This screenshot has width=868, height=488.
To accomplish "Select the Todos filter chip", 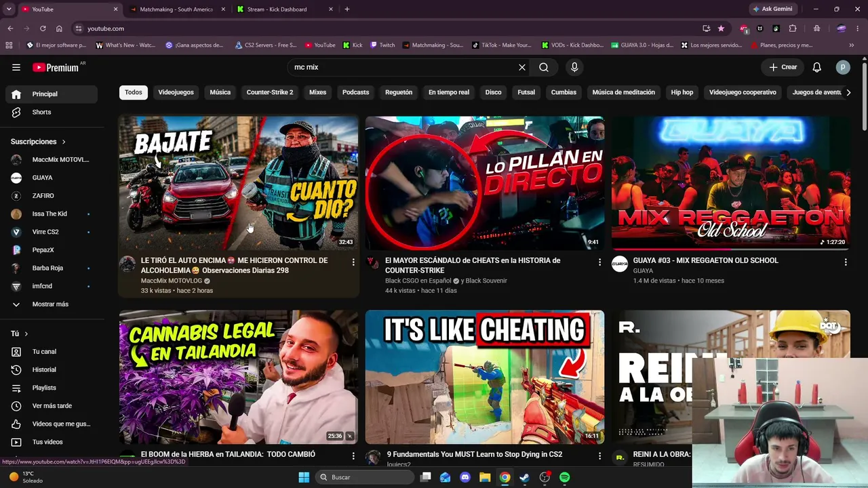I will [134, 92].
